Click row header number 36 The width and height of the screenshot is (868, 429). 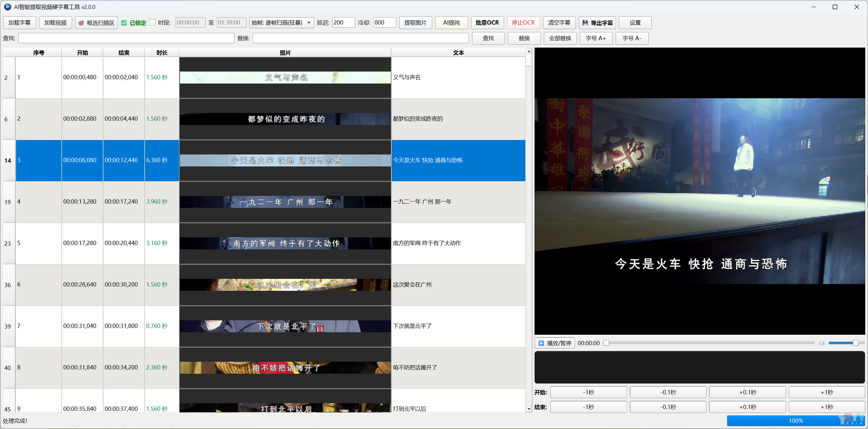pyautogui.click(x=9, y=285)
